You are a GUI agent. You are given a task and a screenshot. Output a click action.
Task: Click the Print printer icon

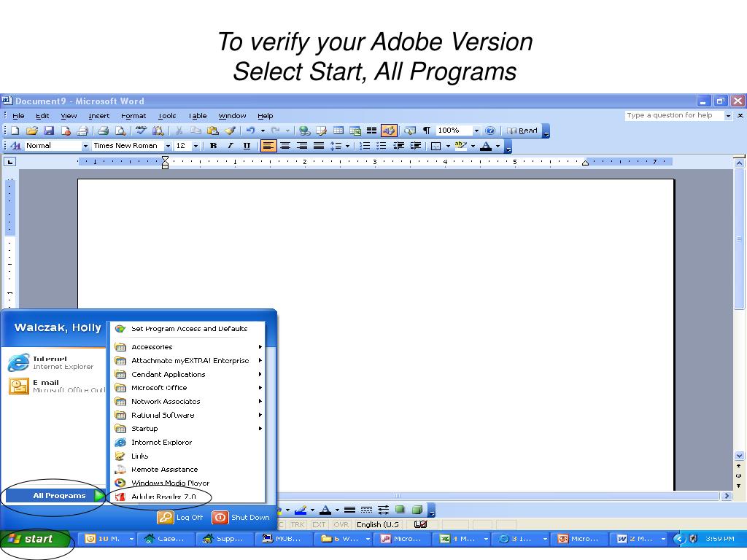[x=103, y=131]
